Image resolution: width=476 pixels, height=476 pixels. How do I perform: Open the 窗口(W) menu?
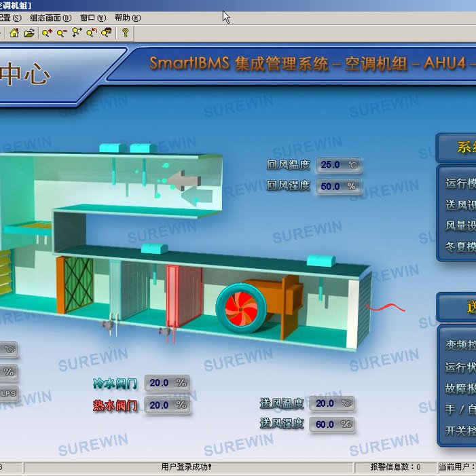pos(93,18)
